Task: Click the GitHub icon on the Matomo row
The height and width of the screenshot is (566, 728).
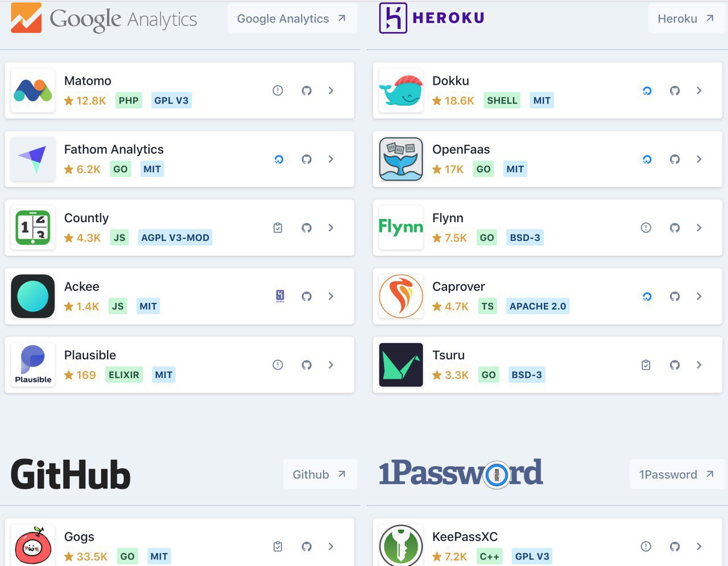Action: tap(307, 91)
